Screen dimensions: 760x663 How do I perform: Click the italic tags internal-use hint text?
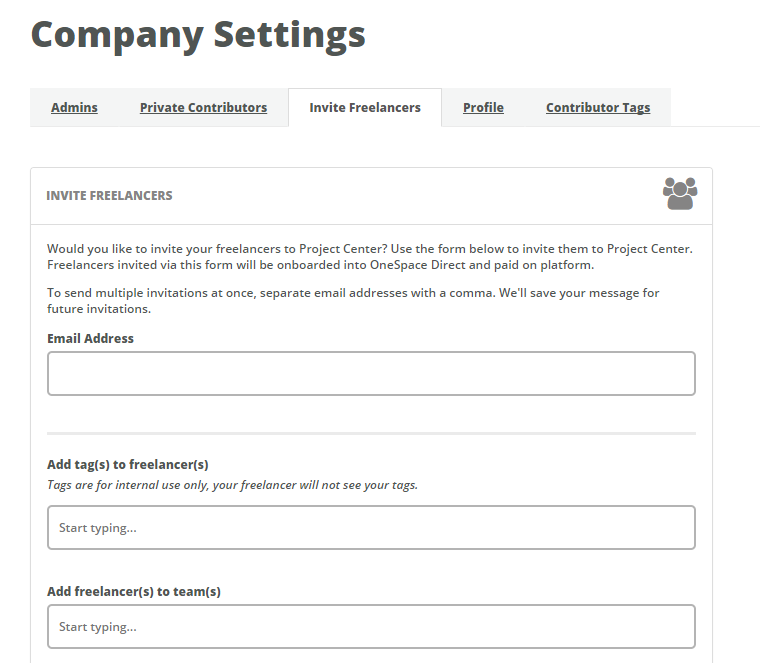(232, 485)
